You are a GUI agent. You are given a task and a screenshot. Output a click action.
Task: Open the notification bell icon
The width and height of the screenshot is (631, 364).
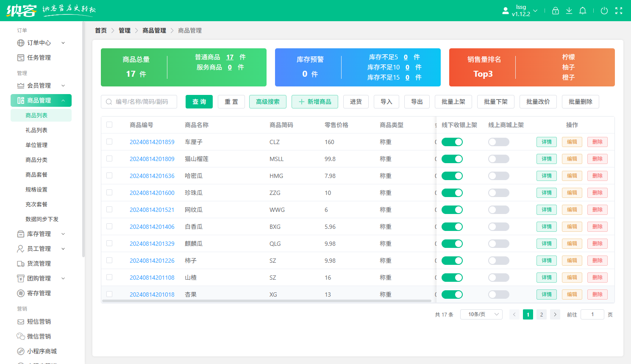click(583, 11)
